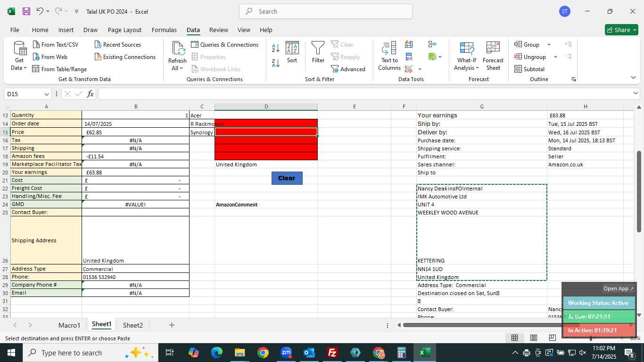644x362 pixels.
Task: Click the Open App link in overlay
Action: (x=619, y=288)
